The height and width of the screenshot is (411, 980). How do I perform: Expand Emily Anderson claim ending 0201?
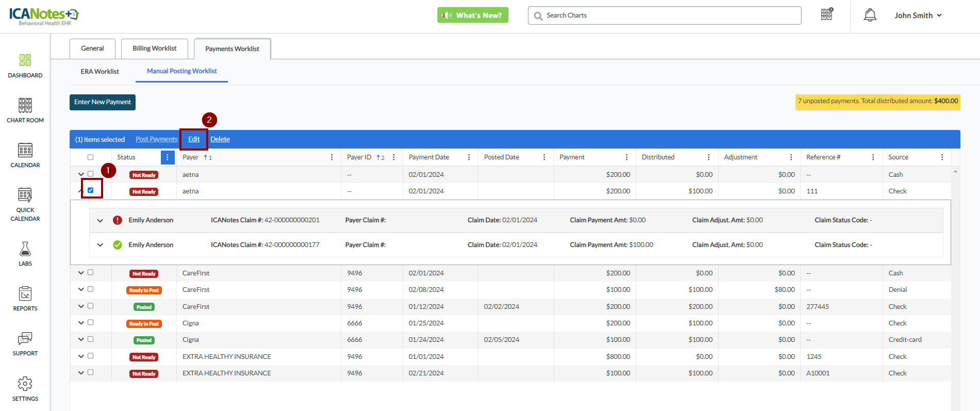pyautogui.click(x=100, y=221)
